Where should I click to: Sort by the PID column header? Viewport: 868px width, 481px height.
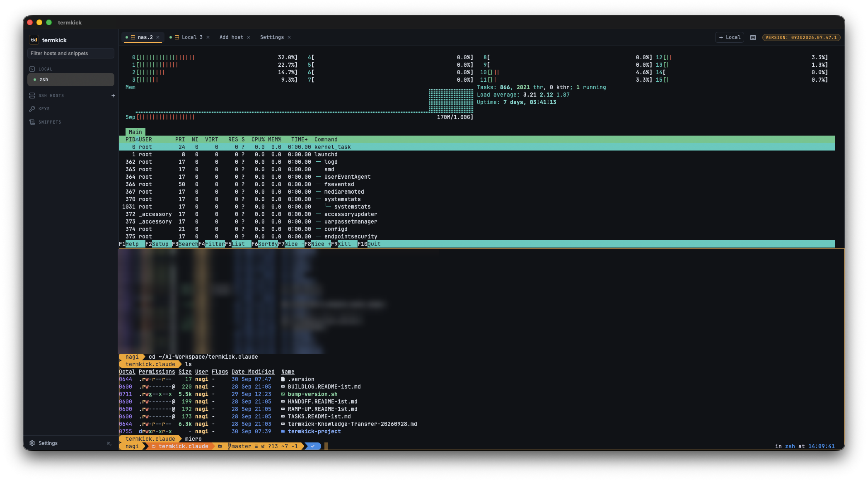pyautogui.click(x=131, y=139)
